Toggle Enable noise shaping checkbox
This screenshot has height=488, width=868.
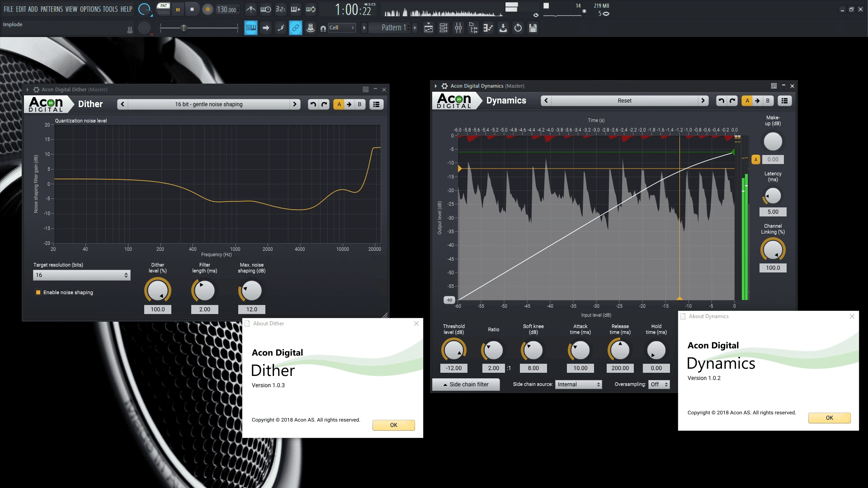[x=38, y=292]
